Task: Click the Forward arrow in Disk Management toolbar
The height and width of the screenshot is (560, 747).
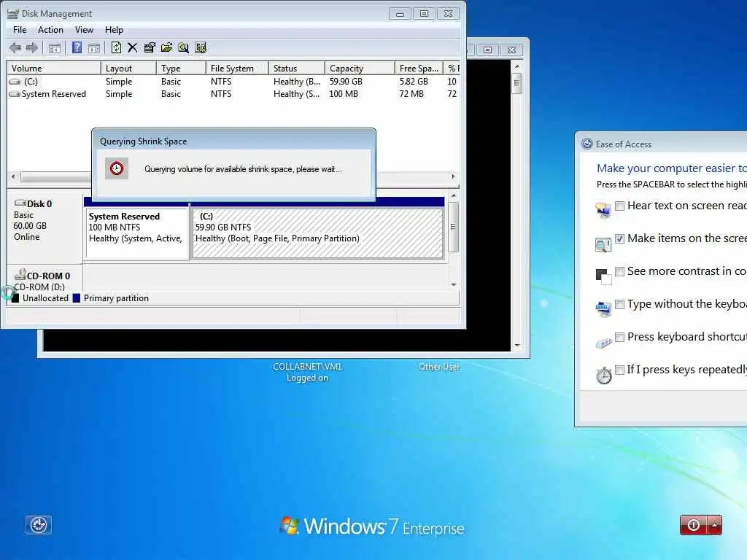Action: click(32, 47)
